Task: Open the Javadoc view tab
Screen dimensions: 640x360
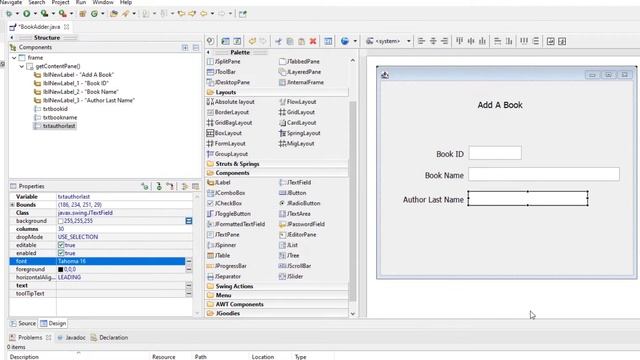Action: (71, 338)
